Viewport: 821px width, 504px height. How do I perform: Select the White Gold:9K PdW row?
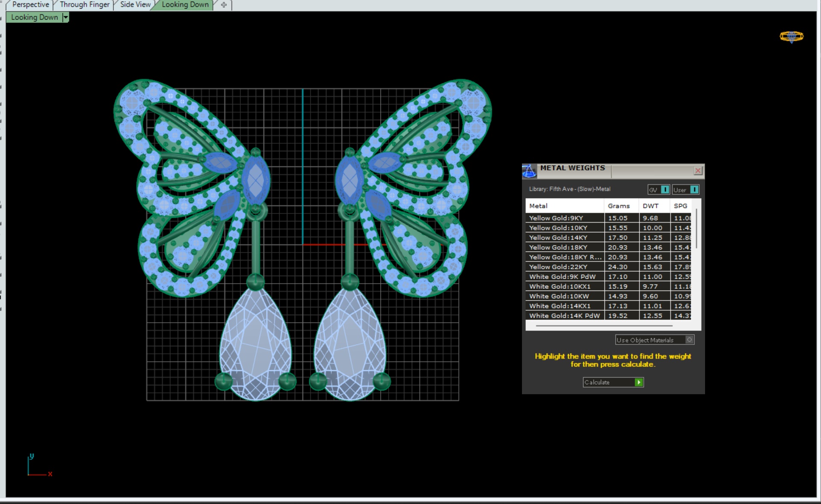point(608,276)
